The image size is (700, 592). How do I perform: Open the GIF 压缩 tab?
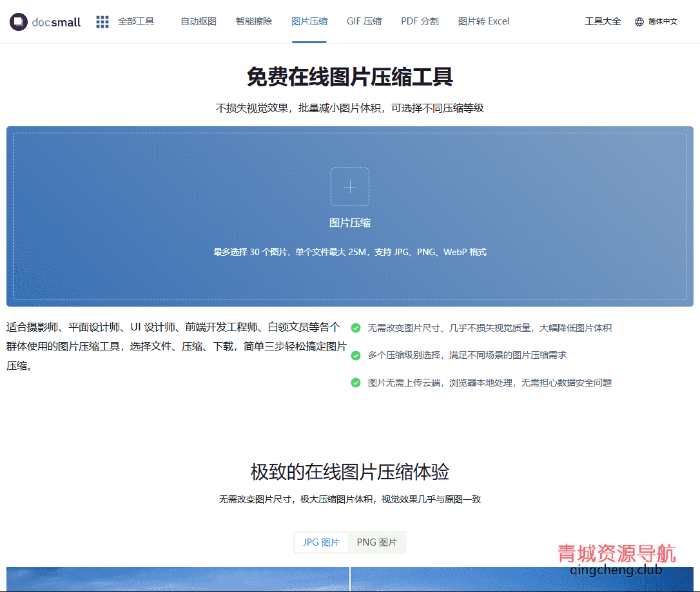point(364,21)
